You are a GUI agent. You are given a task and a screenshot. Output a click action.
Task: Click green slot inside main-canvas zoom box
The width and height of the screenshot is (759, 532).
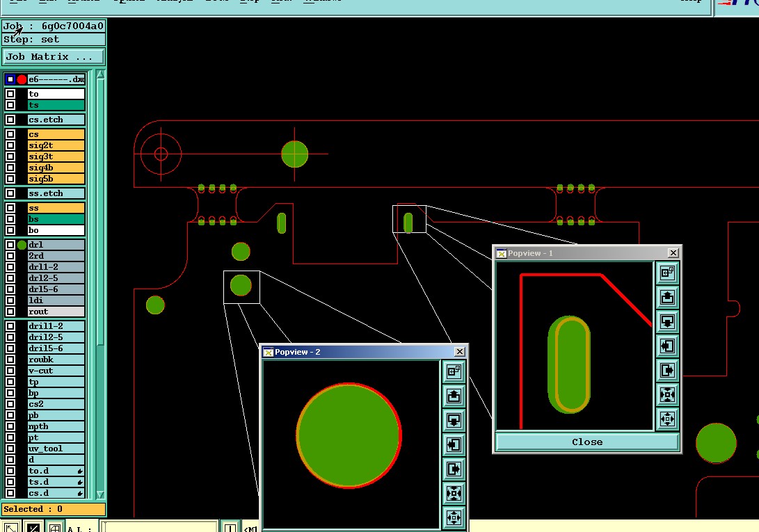point(408,223)
